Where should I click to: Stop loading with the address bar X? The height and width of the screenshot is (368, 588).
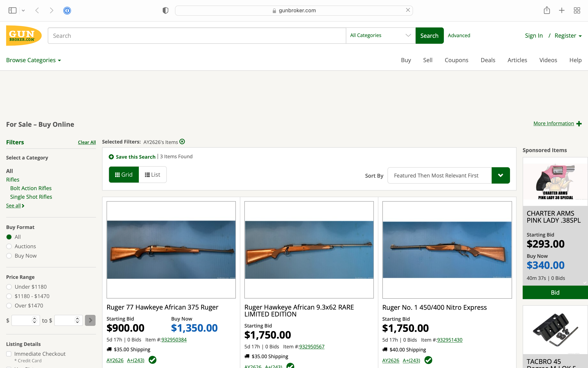(408, 10)
